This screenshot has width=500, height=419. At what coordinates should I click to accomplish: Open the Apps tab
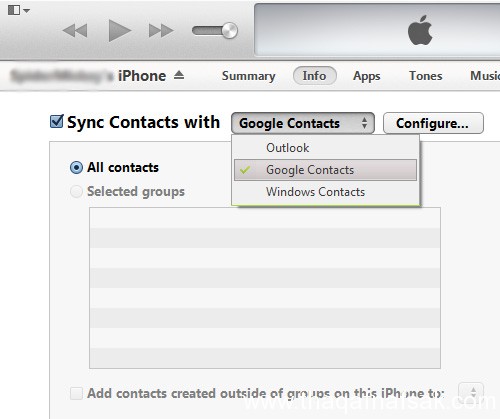coord(367,76)
